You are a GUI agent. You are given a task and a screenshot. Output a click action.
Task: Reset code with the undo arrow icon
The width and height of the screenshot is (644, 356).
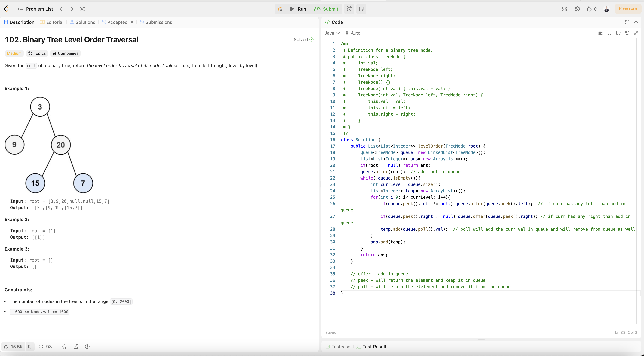[x=627, y=33]
